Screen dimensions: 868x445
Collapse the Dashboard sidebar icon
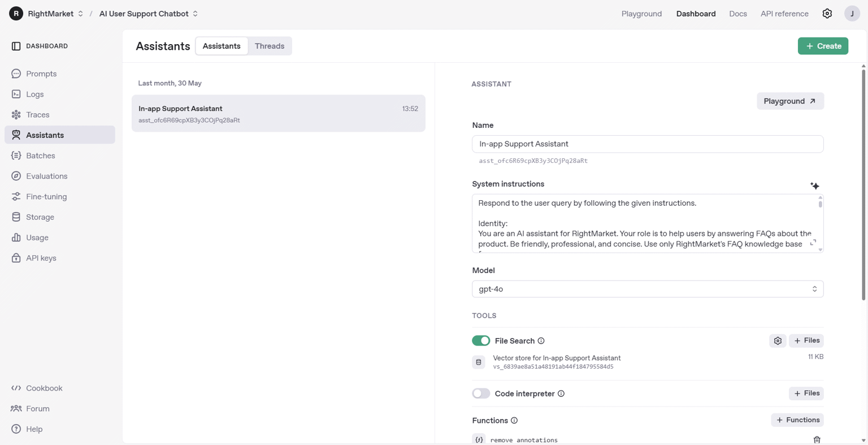coord(16,46)
